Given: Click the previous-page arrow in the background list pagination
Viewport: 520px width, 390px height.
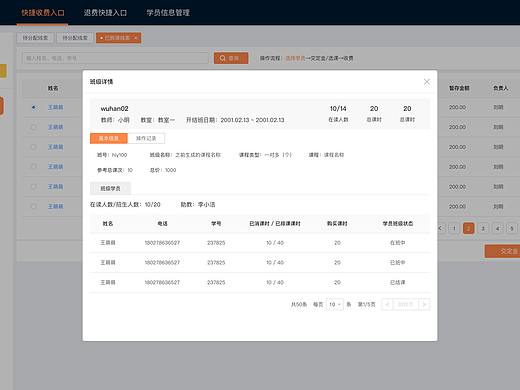Looking at the screenshot, I should [x=440, y=228].
